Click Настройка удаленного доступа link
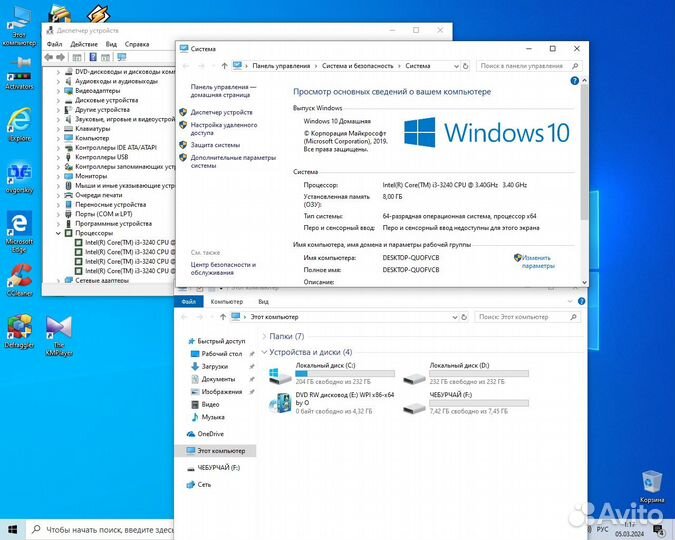Viewport: 675px width, 540px height. click(x=224, y=129)
